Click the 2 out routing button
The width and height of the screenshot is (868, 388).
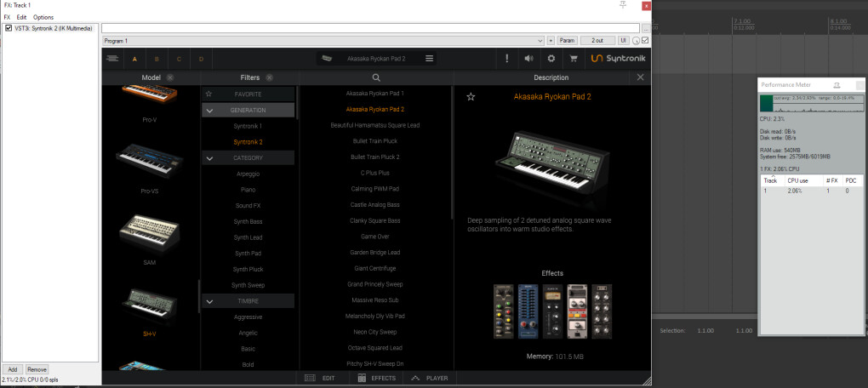tap(597, 41)
